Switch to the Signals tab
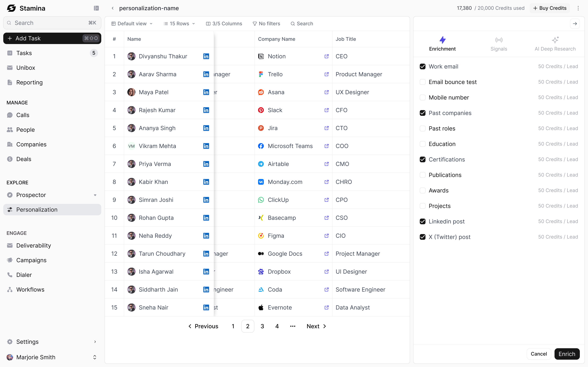This screenshot has width=588, height=367. tap(499, 44)
